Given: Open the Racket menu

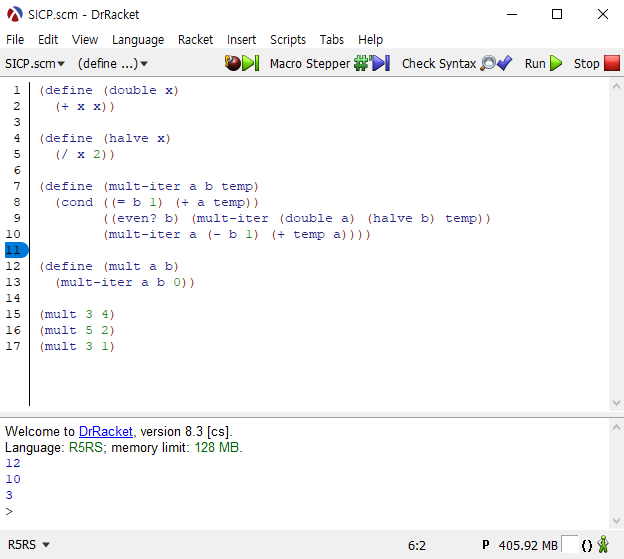Looking at the screenshot, I should pyautogui.click(x=195, y=39).
